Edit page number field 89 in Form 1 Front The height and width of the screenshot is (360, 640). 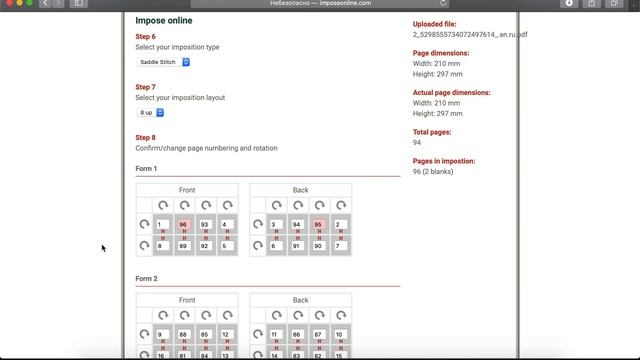(184, 246)
